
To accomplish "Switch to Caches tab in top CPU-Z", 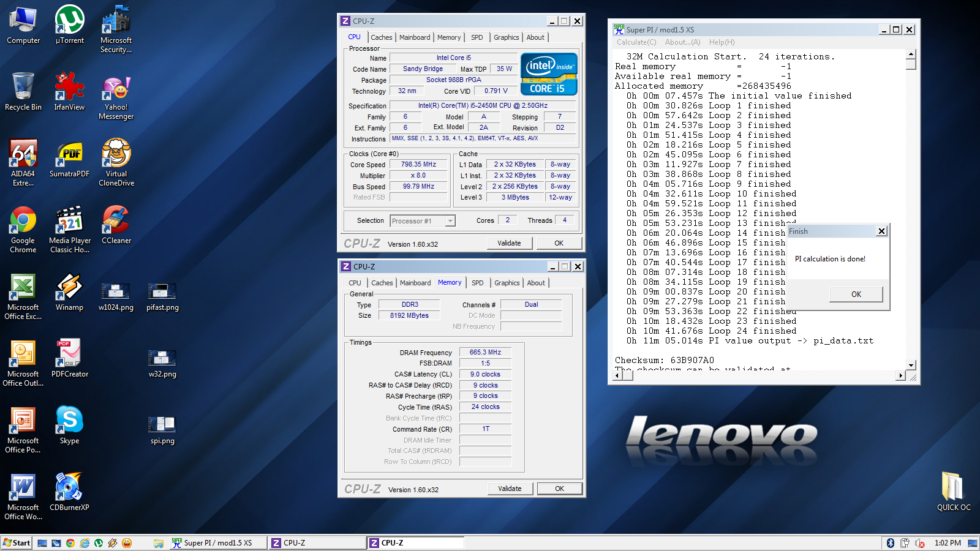I will pyautogui.click(x=381, y=37).
